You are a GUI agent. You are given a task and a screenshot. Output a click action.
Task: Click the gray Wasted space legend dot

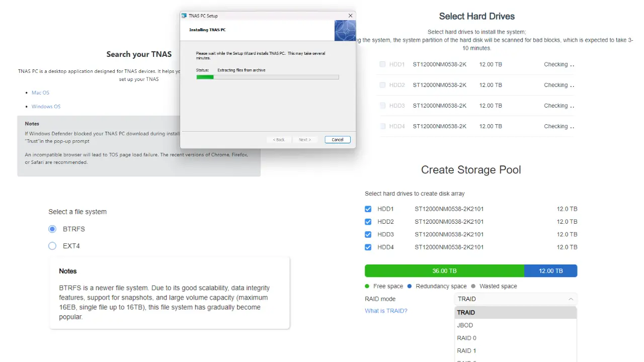[x=473, y=286]
